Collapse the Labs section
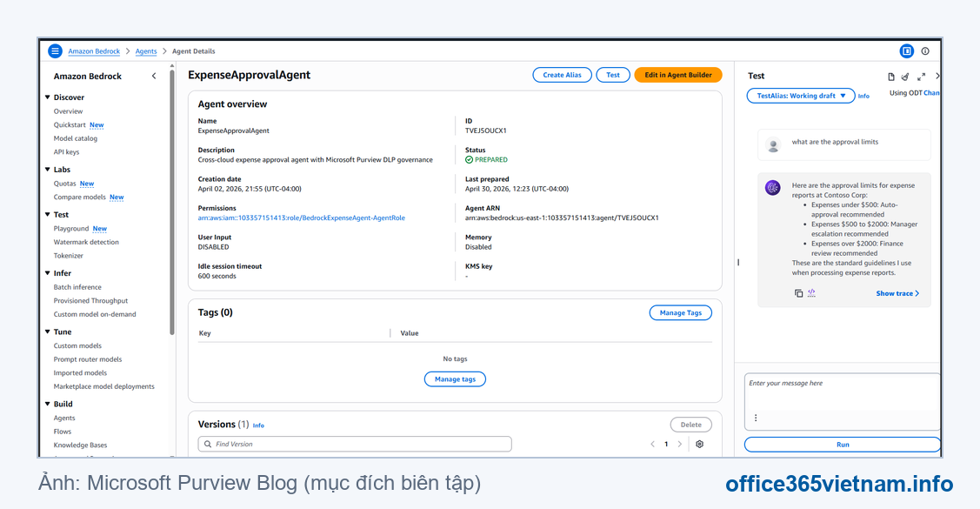Viewport: 980px width, 509px height. pos(48,170)
